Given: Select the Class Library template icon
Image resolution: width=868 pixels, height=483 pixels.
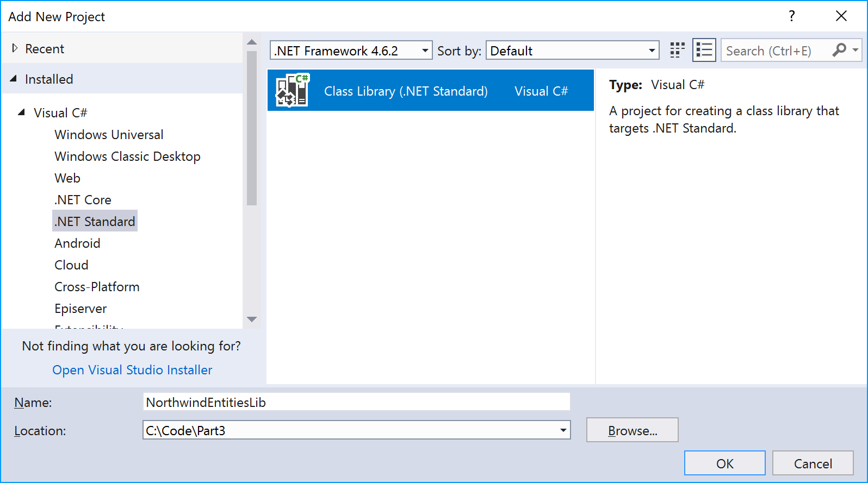Looking at the screenshot, I should [x=292, y=90].
